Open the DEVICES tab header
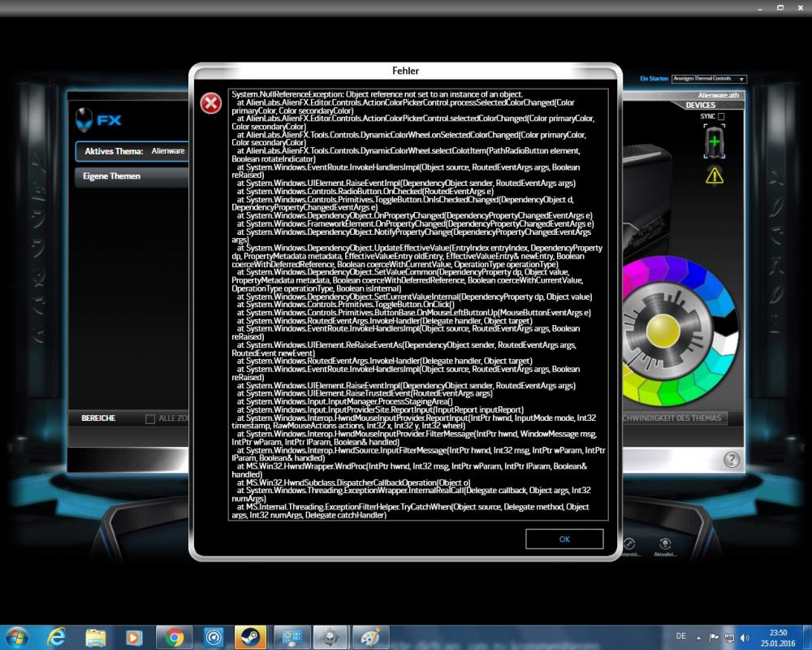This screenshot has width=812, height=650. point(700,106)
